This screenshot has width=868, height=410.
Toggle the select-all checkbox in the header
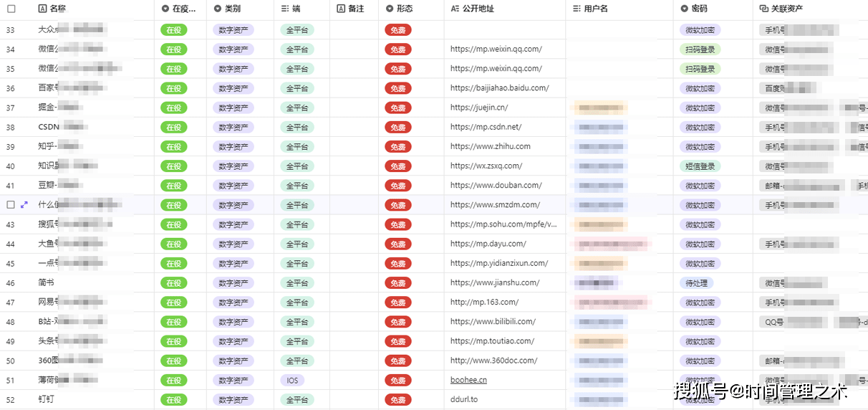[x=11, y=9]
